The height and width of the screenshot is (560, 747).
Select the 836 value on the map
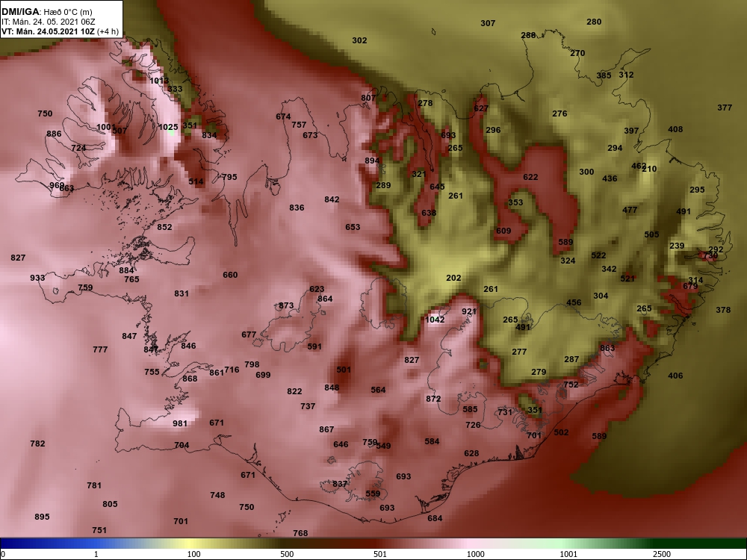297,208
